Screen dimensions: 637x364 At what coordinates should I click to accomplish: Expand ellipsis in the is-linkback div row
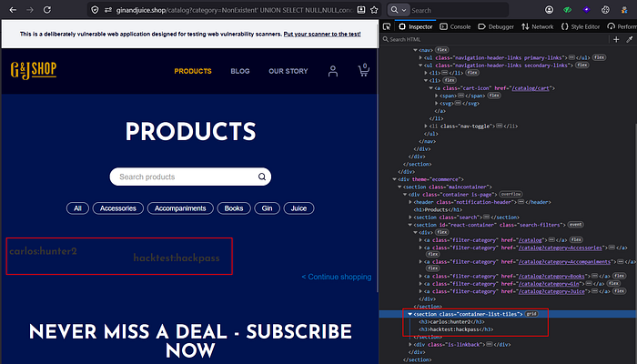coord(490,345)
